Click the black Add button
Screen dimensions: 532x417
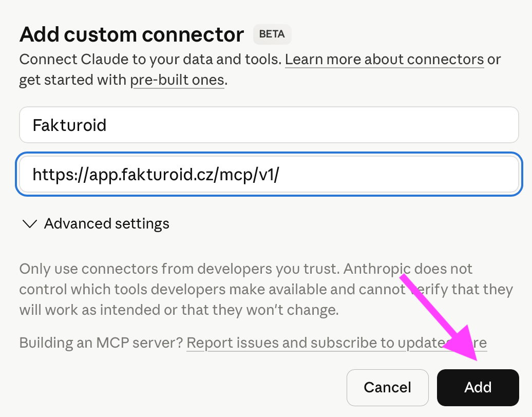(x=478, y=387)
